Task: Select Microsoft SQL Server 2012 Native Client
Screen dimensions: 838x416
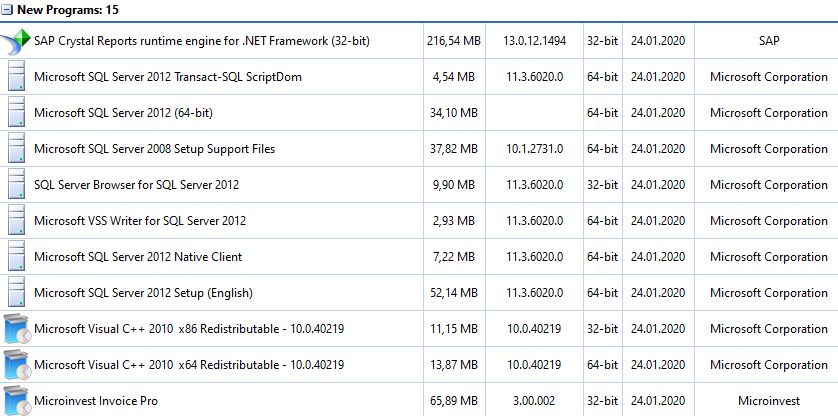Action: pos(138,257)
